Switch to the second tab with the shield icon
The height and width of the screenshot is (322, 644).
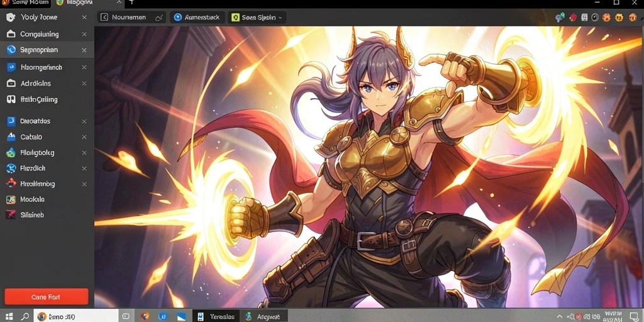[x=88, y=3]
